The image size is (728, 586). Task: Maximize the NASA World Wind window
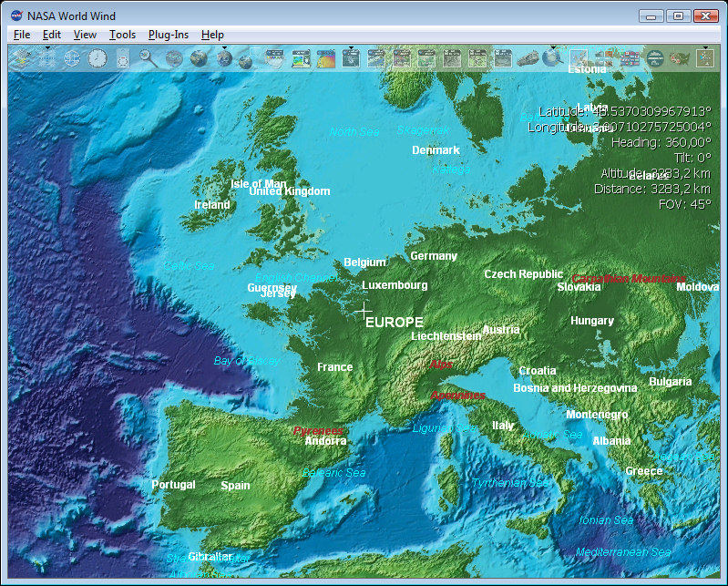click(678, 16)
